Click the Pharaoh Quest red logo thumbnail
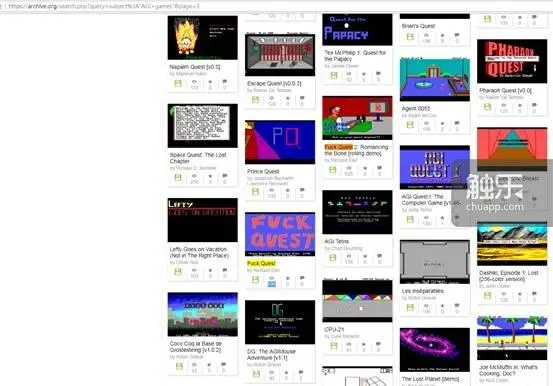 click(x=512, y=61)
